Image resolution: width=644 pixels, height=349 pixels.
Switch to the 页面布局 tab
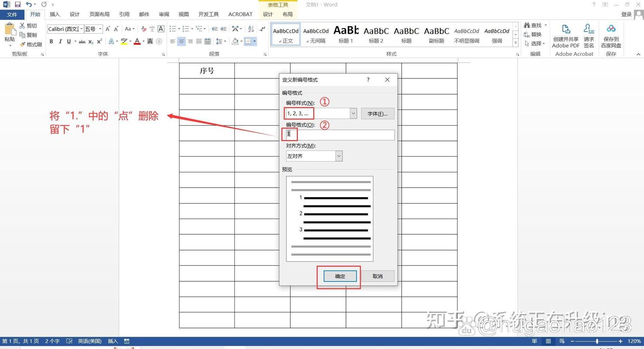pos(99,14)
